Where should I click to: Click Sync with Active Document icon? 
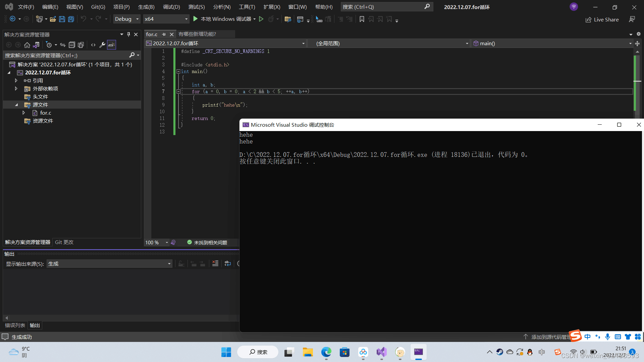click(63, 45)
